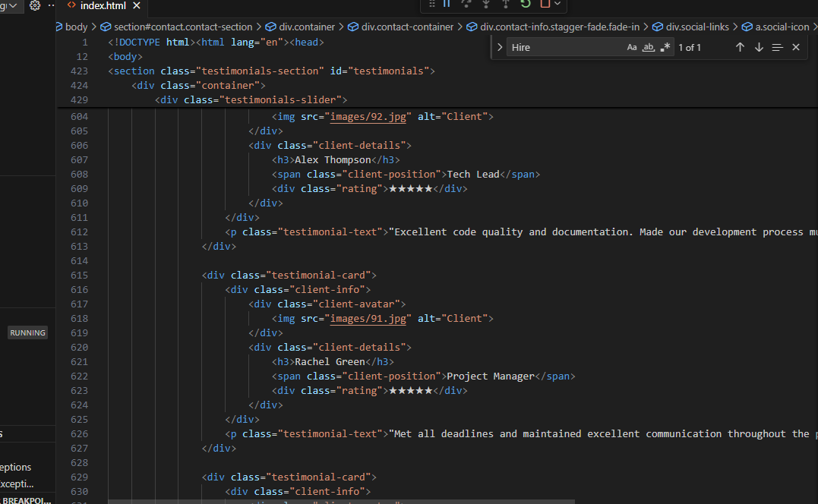Close the find widget
Image resolution: width=818 pixels, height=504 pixels.
point(795,47)
